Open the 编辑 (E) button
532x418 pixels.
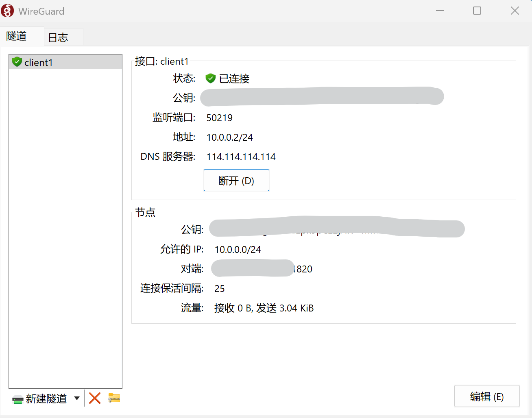pos(487,396)
